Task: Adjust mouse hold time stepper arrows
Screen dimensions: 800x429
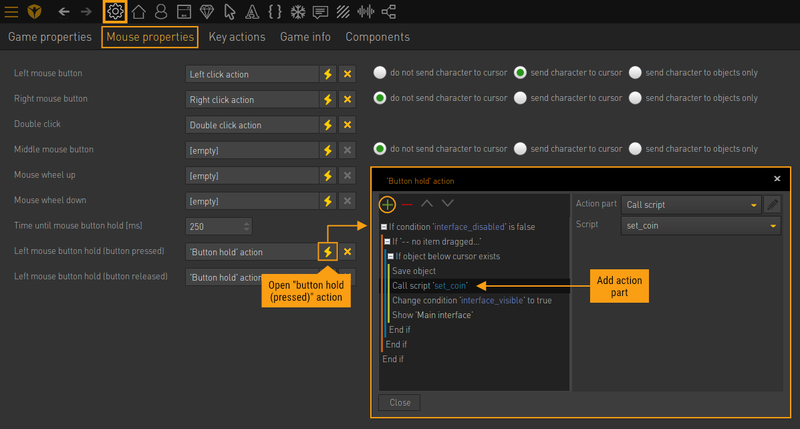Action: [247, 226]
